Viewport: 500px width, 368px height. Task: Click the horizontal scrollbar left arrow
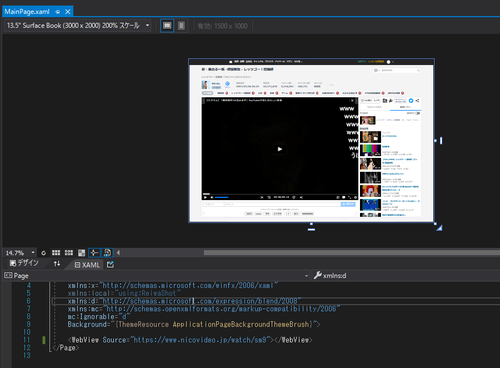click(x=118, y=253)
